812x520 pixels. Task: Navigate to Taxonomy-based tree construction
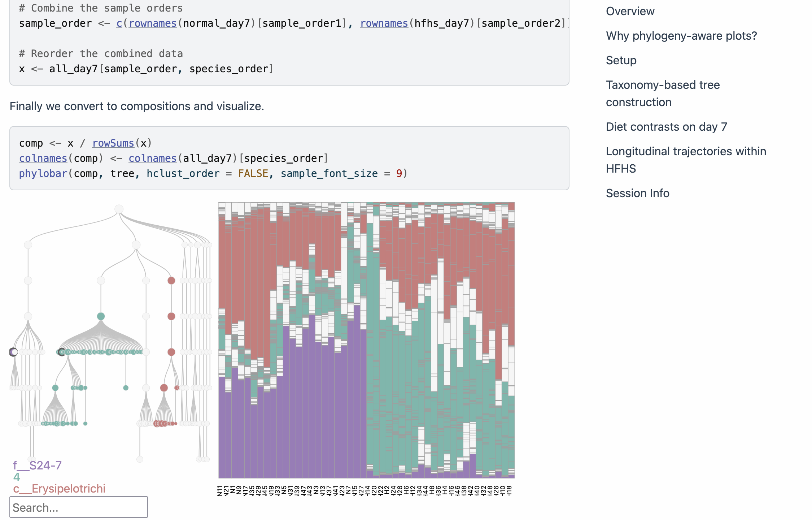pos(663,94)
